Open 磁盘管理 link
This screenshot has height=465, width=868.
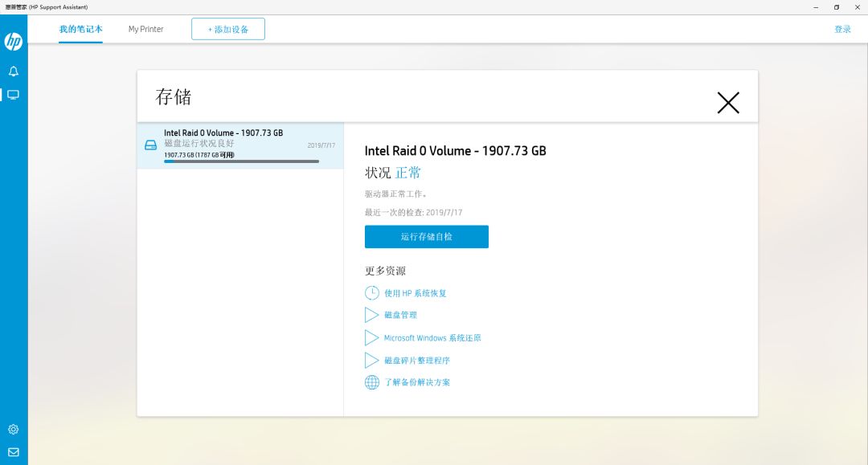[x=400, y=315]
